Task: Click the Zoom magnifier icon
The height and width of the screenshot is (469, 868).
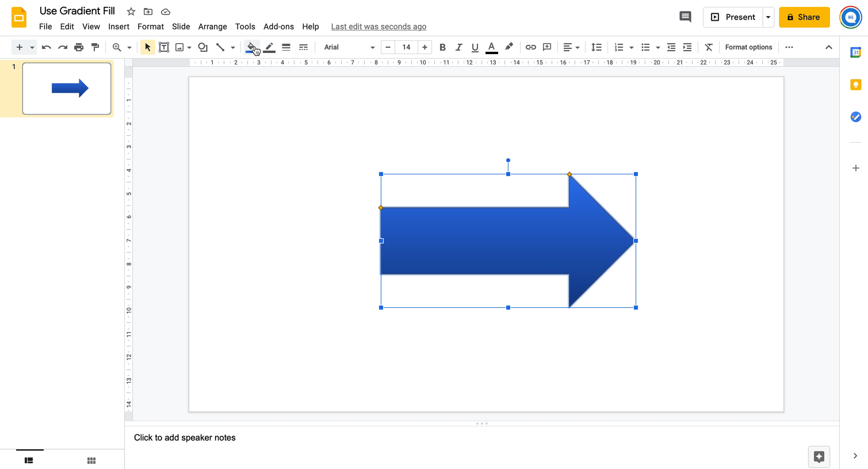Action: [x=117, y=47]
